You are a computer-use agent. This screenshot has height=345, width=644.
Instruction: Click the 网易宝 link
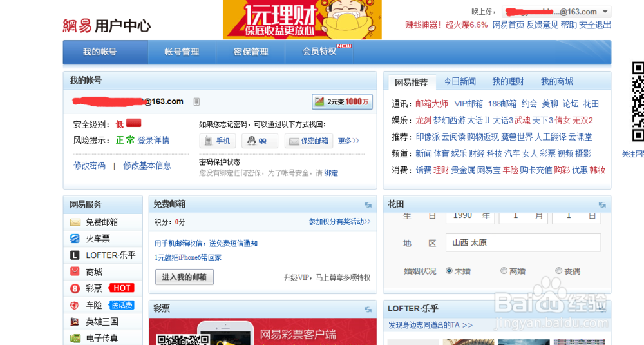489,170
